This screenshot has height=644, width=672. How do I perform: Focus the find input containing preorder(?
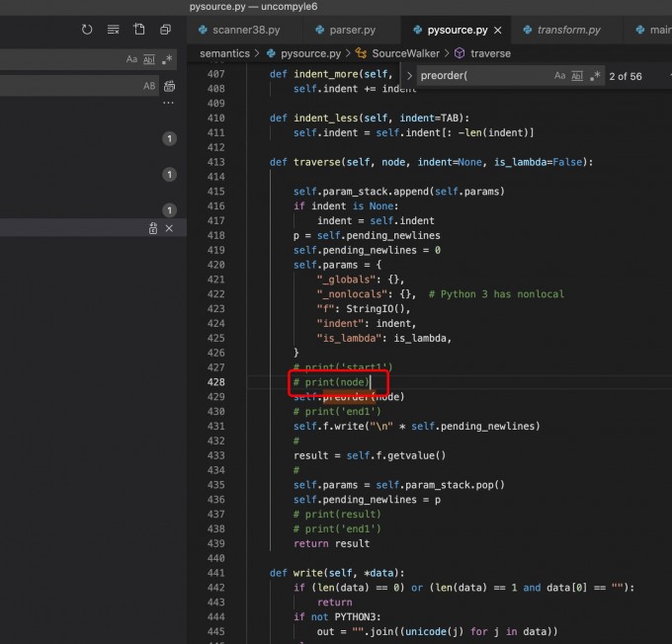(484, 76)
